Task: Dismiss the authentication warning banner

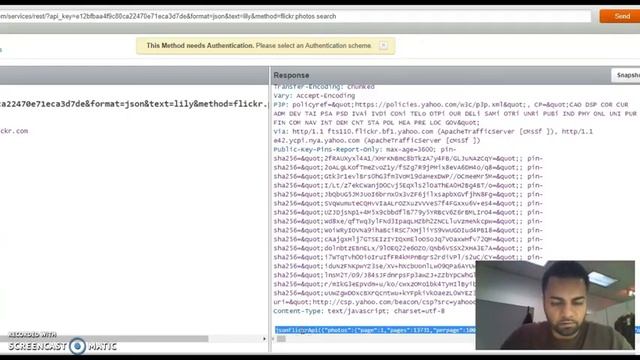Action: tap(383, 45)
